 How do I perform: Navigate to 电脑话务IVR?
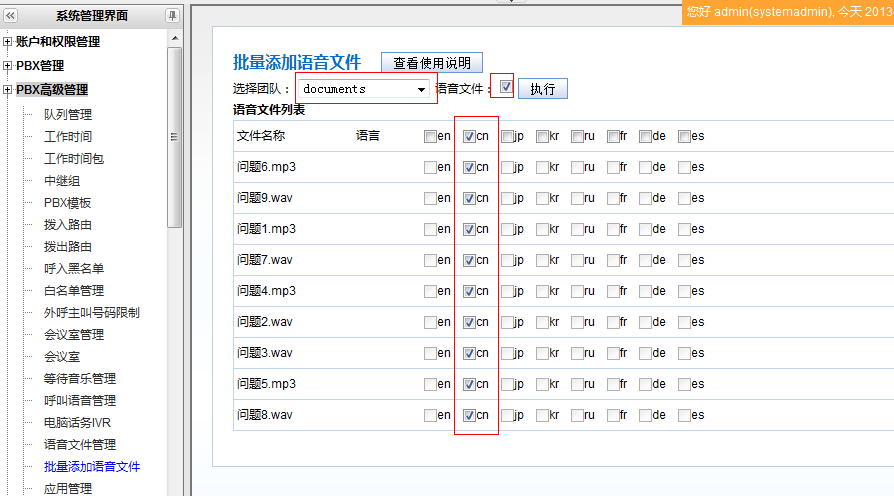[x=77, y=422]
